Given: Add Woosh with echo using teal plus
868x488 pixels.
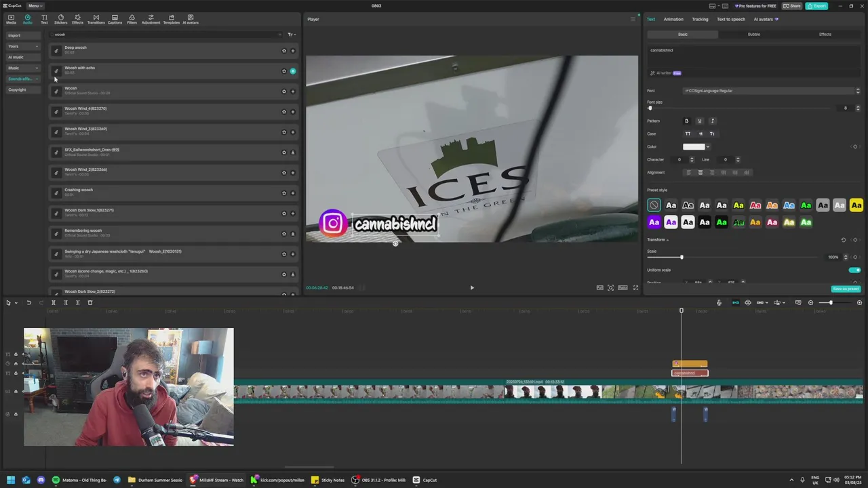Looking at the screenshot, I should coord(293,71).
